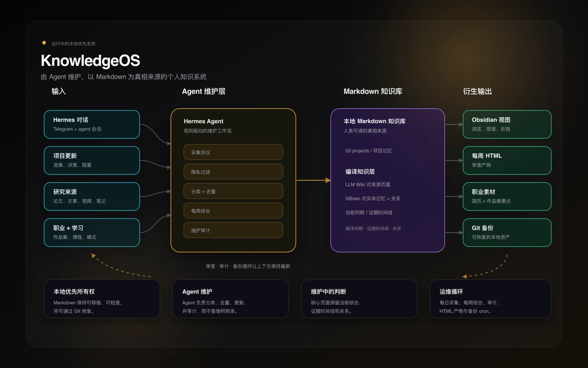
Task: Open the 运维循环 info card
Action: [491, 299]
